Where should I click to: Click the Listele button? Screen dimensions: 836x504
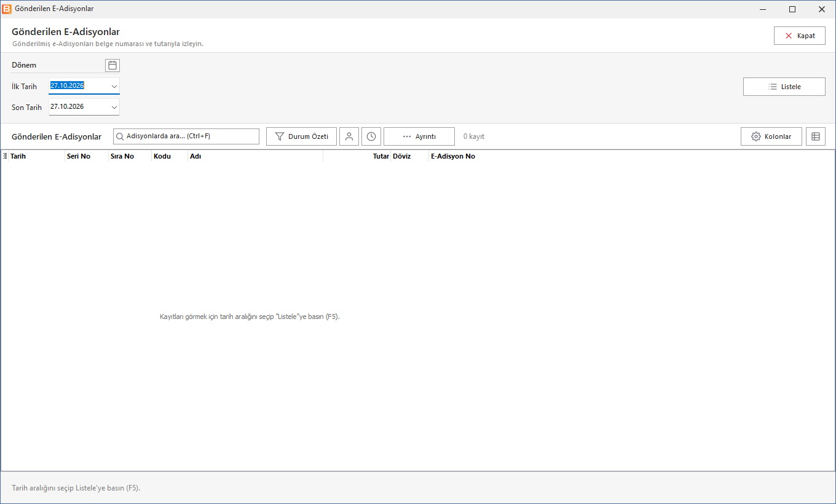[x=784, y=87]
